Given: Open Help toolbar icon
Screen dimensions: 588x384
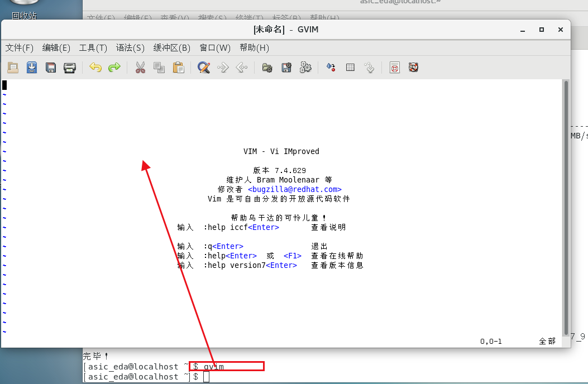Looking at the screenshot, I should coord(394,68).
